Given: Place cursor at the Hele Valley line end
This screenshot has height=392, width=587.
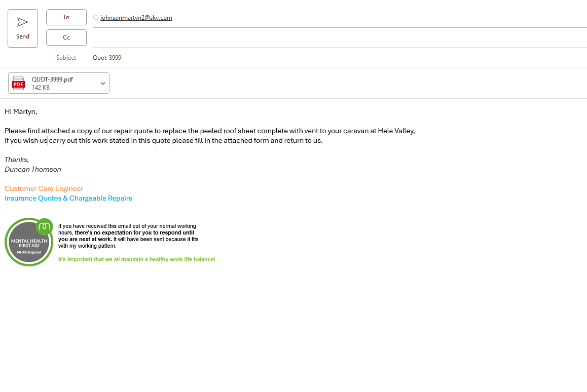Looking at the screenshot, I should [415, 131].
